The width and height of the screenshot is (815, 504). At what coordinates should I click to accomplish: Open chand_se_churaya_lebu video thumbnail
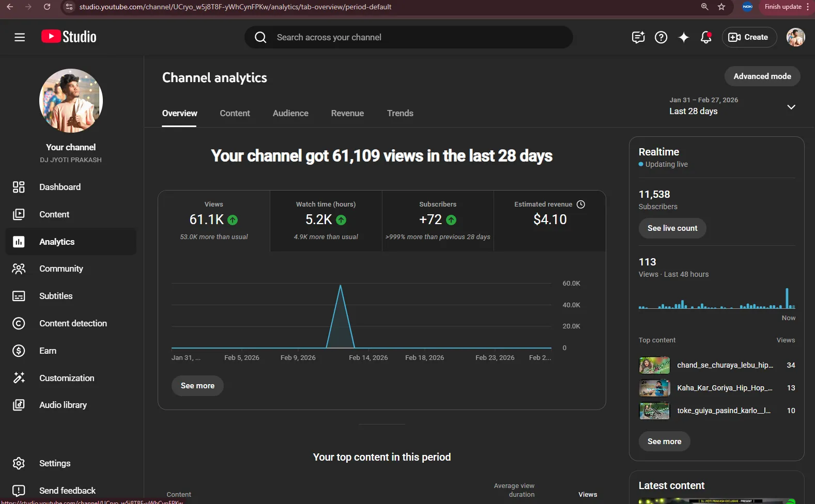pos(654,365)
